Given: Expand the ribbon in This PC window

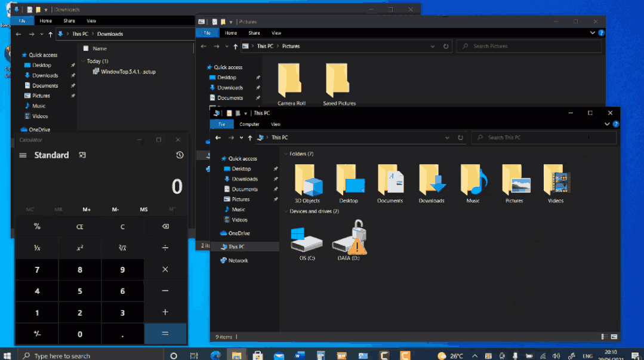Looking at the screenshot, I should [x=607, y=124].
